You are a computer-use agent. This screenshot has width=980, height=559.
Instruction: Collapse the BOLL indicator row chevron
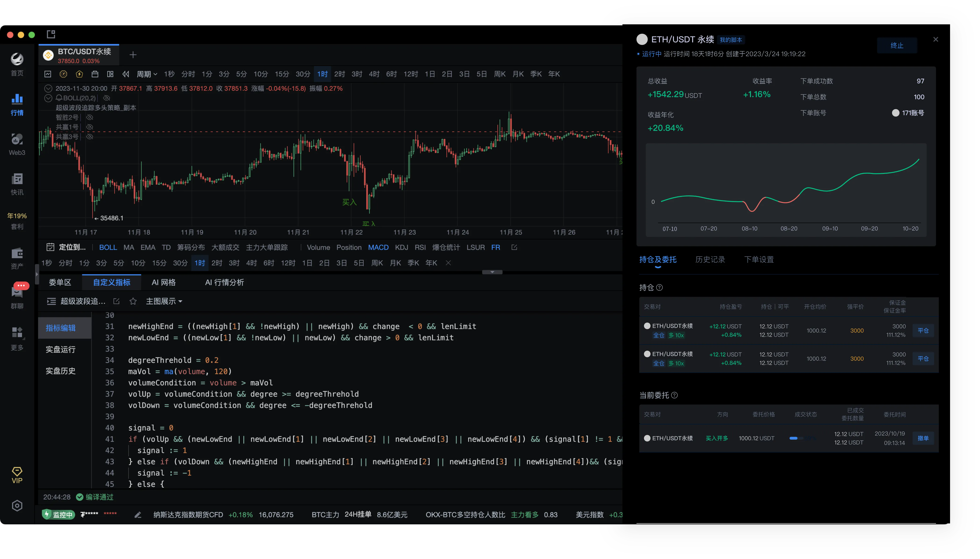click(48, 98)
